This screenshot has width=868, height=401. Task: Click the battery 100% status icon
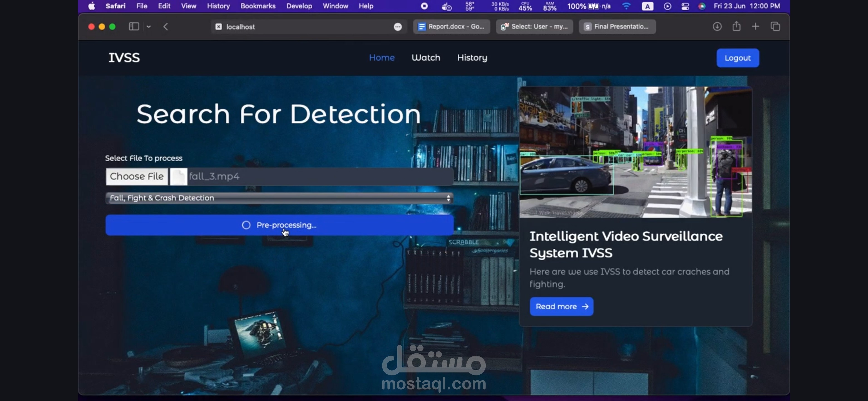coord(589,6)
